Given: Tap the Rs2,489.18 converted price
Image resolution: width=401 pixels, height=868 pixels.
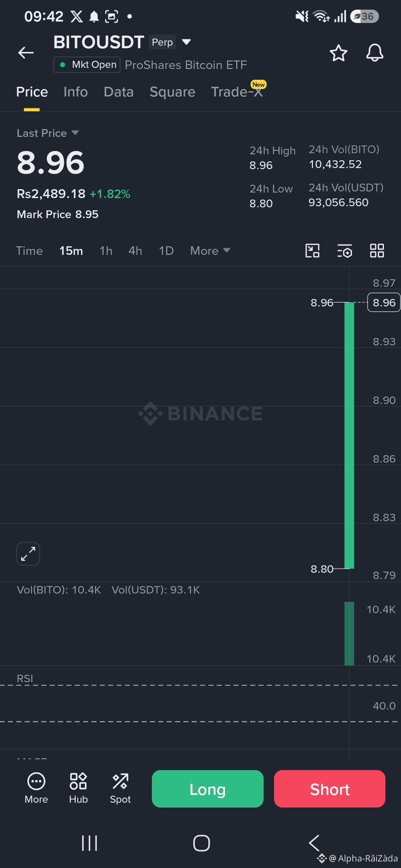Looking at the screenshot, I should pos(51,194).
